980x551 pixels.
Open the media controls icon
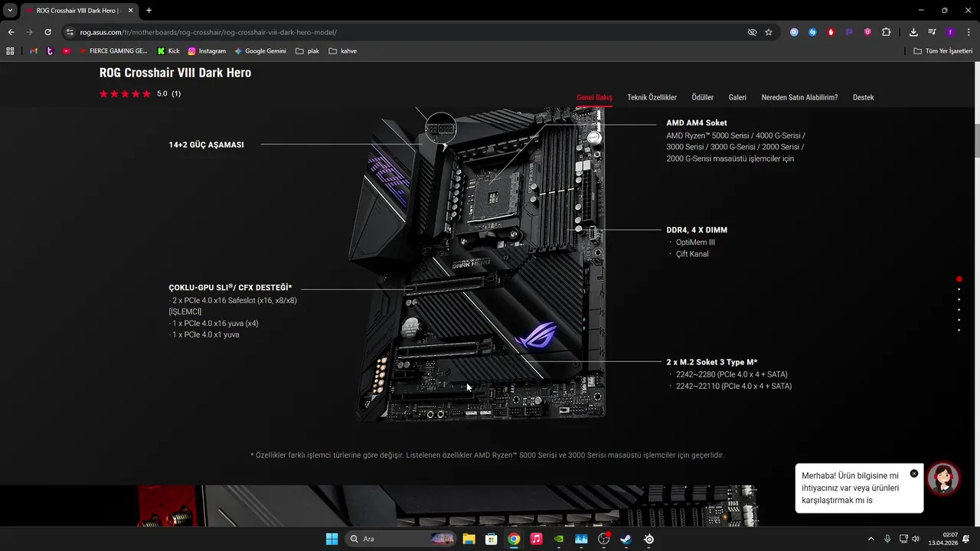click(932, 32)
